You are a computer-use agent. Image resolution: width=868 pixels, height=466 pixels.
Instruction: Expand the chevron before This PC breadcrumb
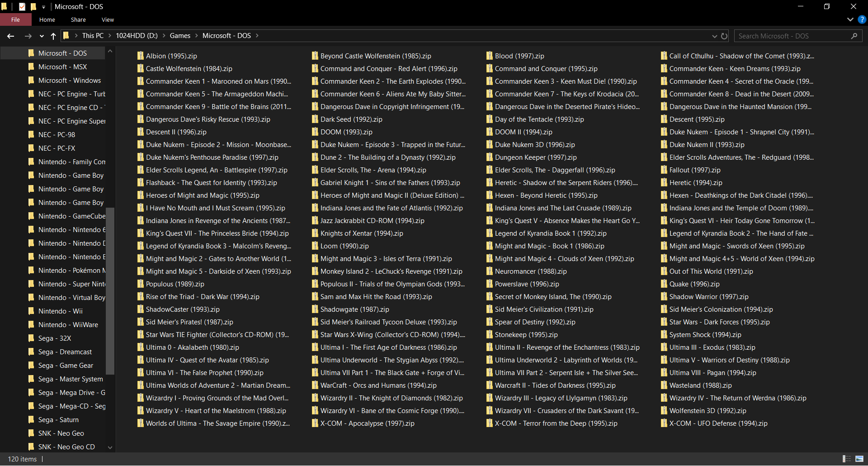point(76,36)
